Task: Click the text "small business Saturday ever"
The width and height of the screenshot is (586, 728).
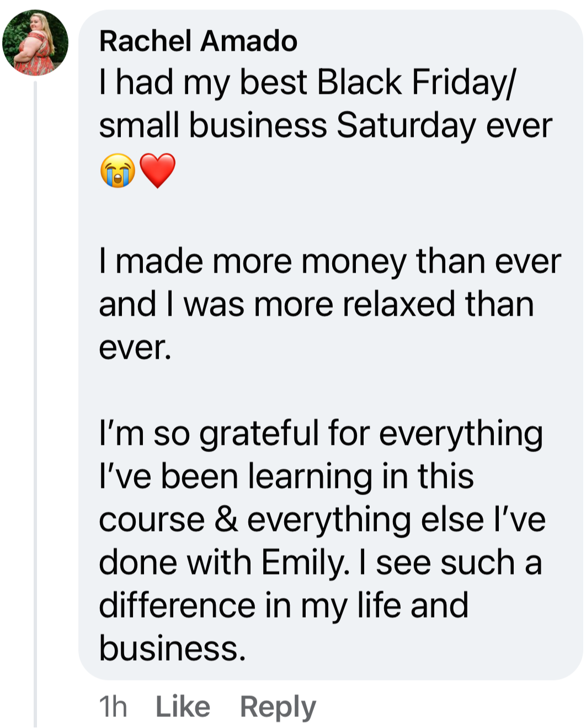Action: pos(326,126)
